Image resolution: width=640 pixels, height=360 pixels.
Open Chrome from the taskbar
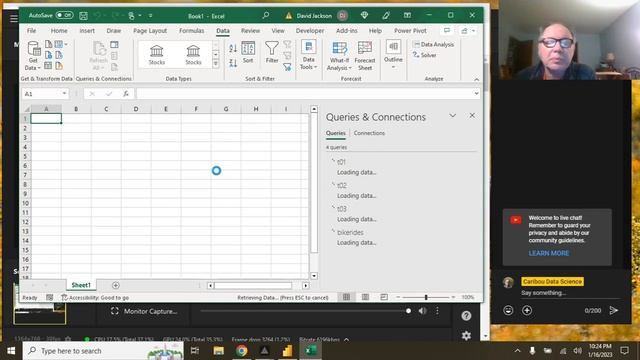coord(241,351)
